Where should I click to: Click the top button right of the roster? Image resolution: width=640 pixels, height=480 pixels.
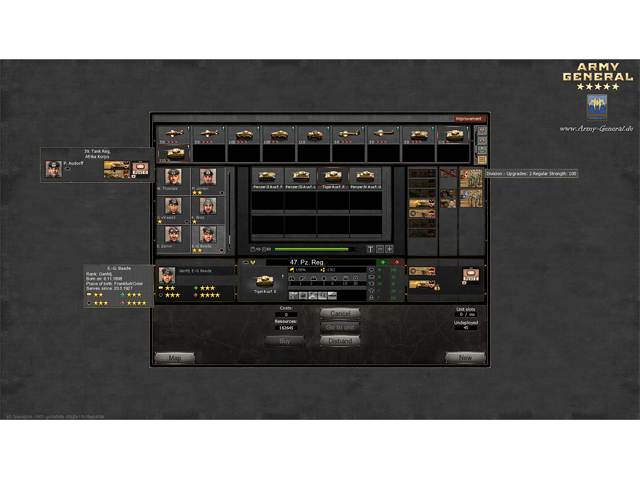tap(482, 130)
